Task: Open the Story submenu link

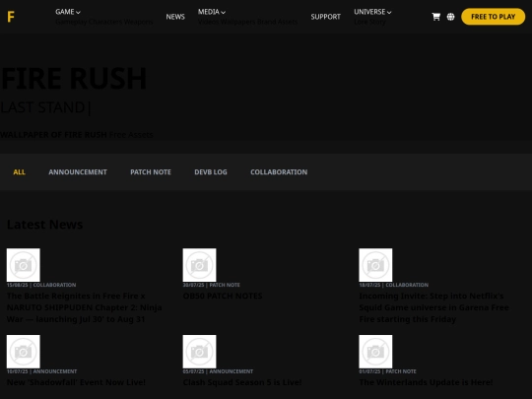Action: coord(377,22)
